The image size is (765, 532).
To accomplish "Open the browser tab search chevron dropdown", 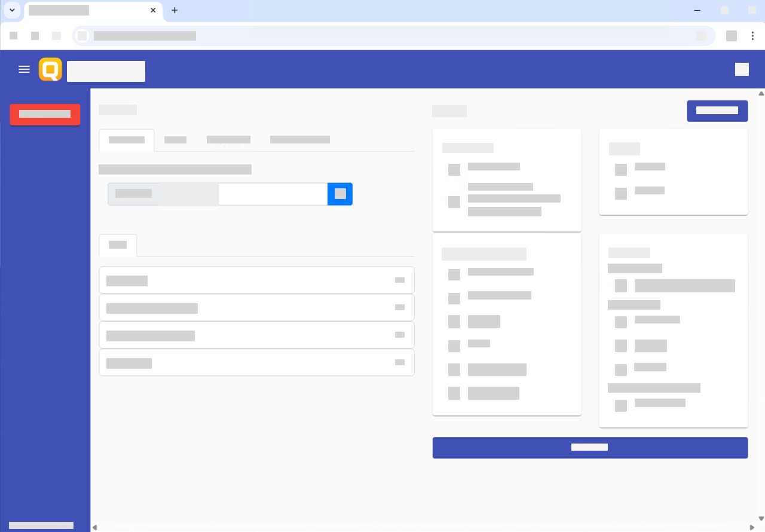I will tap(12, 10).
